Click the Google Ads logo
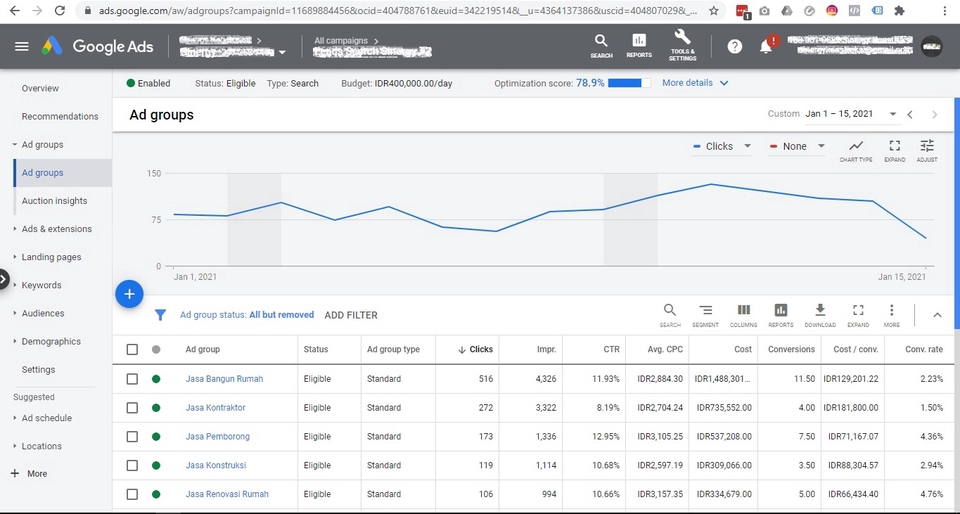The width and height of the screenshot is (960, 514). click(97, 47)
